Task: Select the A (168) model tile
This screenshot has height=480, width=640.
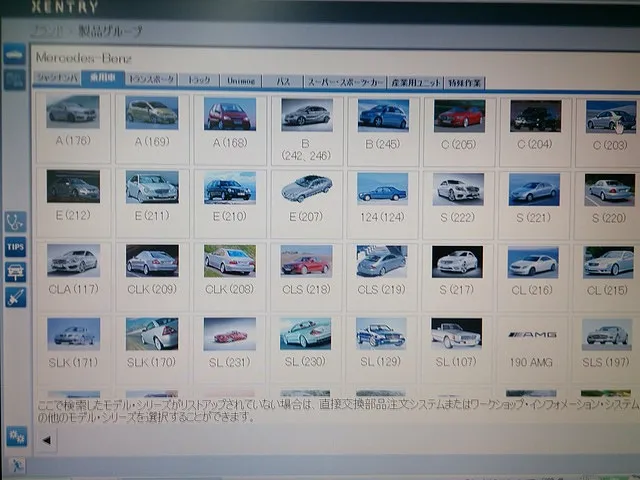Action: 230,129
